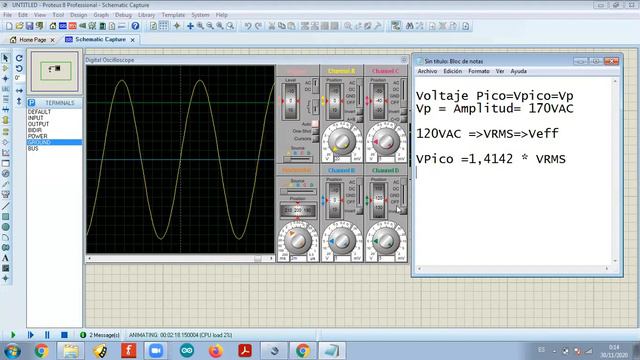
Task: Step the simulation forward
Action: tap(31, 335)
